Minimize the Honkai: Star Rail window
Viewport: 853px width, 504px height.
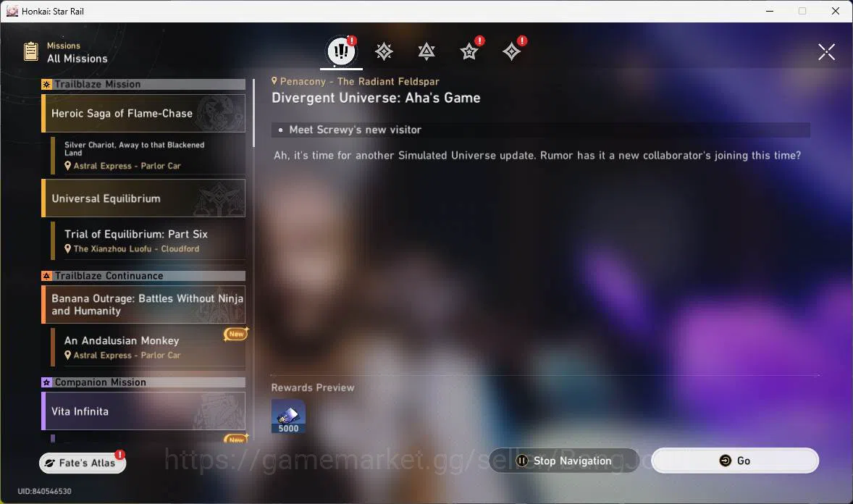pyautogui.click(x=769, y=11)
